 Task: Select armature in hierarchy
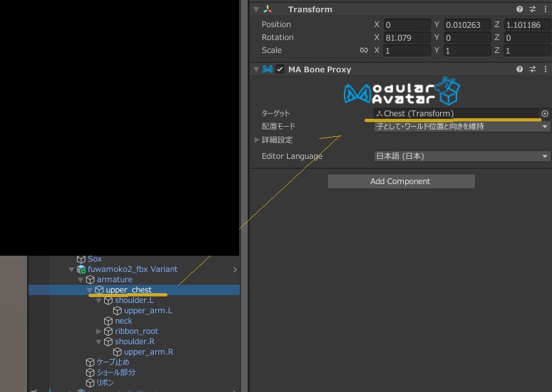[x=114, y=280]
